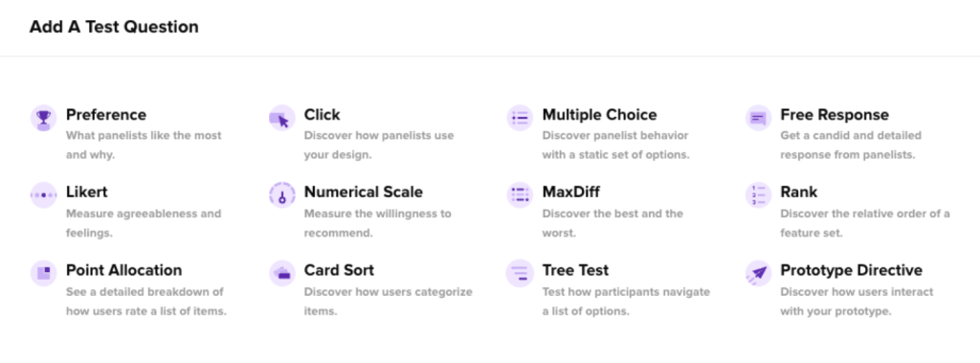The width and height of the screenshot is (980, 363).
Task: Click the Prototype Directive paper plane icon
Action: [x=758, y=274]
